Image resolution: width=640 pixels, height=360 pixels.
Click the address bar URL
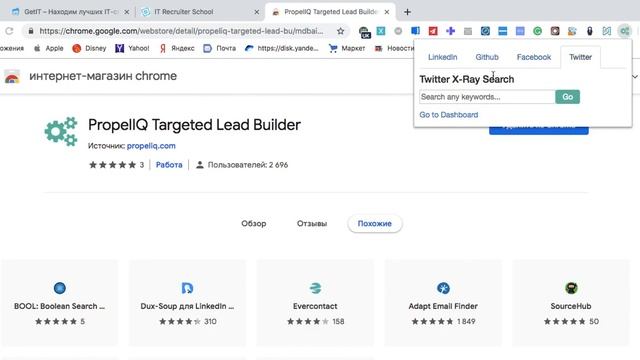(181, 31)
